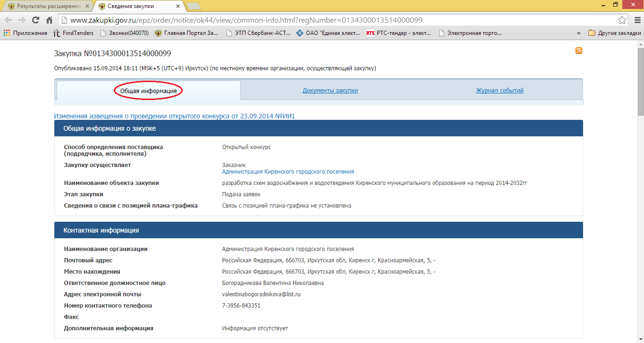Click the RSS feed icon
The image size is (644, 343).
578,51
